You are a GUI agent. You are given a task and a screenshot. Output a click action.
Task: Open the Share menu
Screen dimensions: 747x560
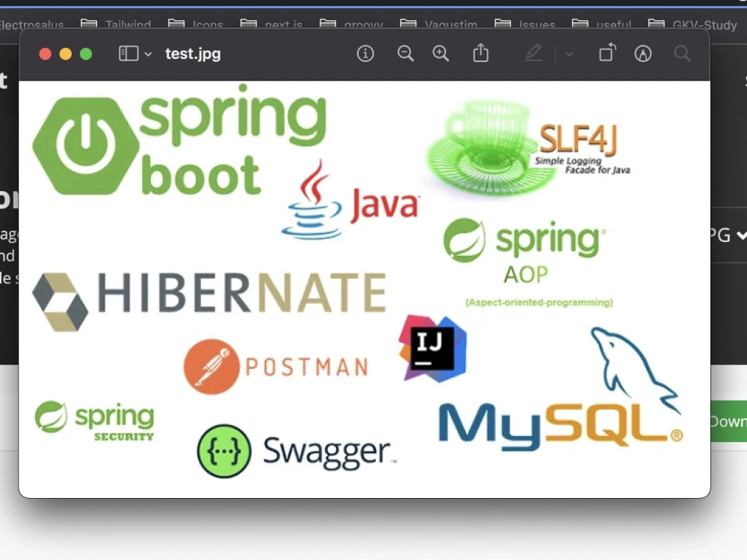coord(480,53)
